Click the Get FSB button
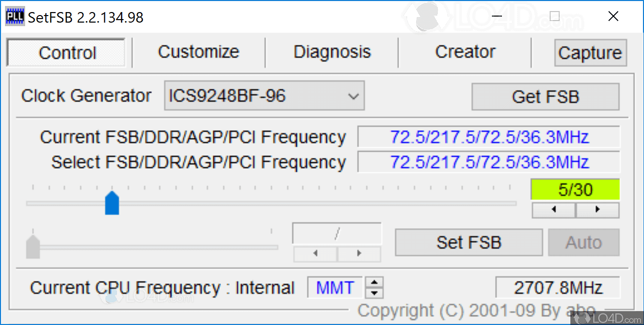Image resolution: width=644 pixels, height=325 pixels. tap(545, 96)
